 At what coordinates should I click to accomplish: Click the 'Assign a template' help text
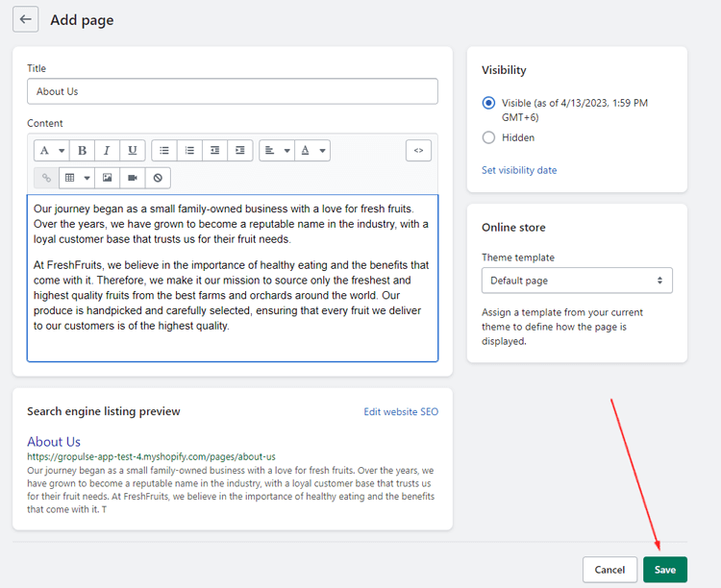[x=562, y=327]
